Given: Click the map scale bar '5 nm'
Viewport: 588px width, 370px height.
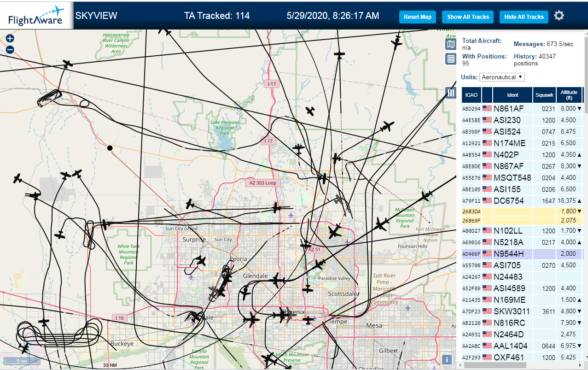Looking at the screenshot, I should (x=22, y=361).
